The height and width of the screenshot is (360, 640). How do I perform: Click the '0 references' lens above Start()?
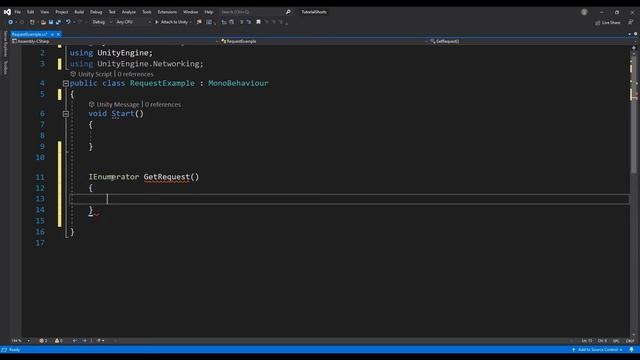point(163,104)
